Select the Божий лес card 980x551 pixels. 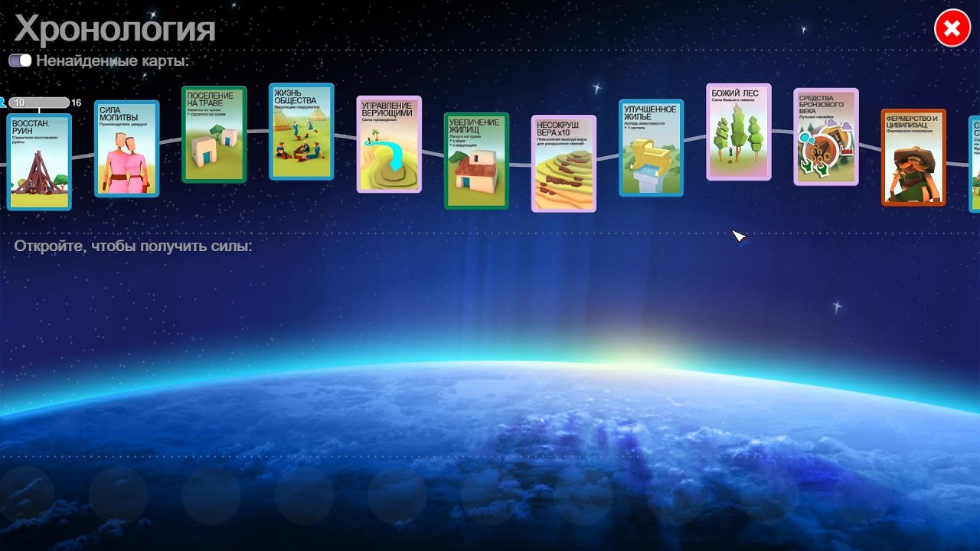pyautogui.click(x=738, y=132)
